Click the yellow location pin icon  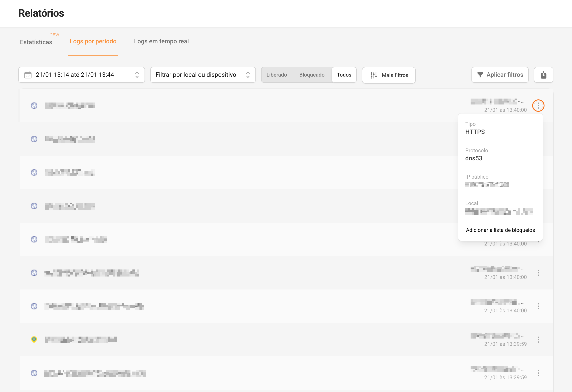tap(34, 339)
